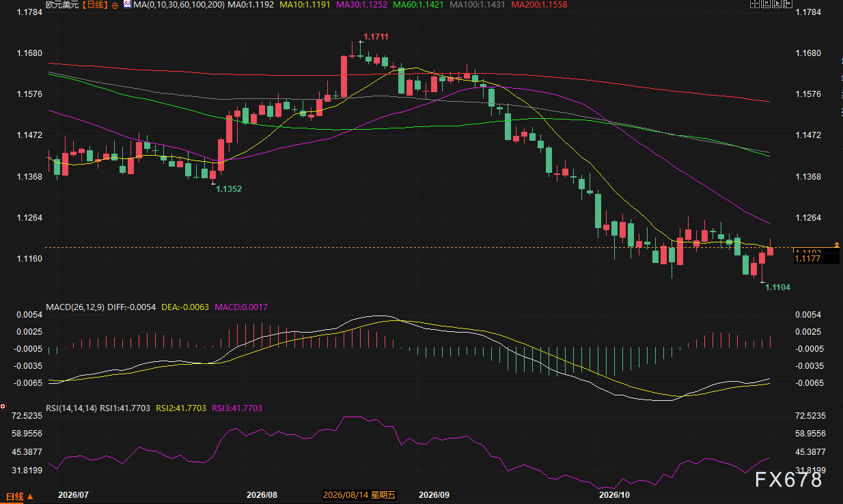
Task: Click the DIFF:-0.0054 value
Action: pos(133,307)
